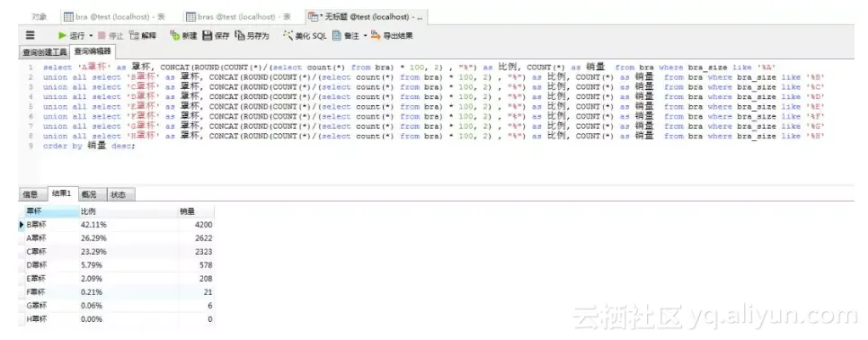Click the 导出结果 export results button

point(392,35)
